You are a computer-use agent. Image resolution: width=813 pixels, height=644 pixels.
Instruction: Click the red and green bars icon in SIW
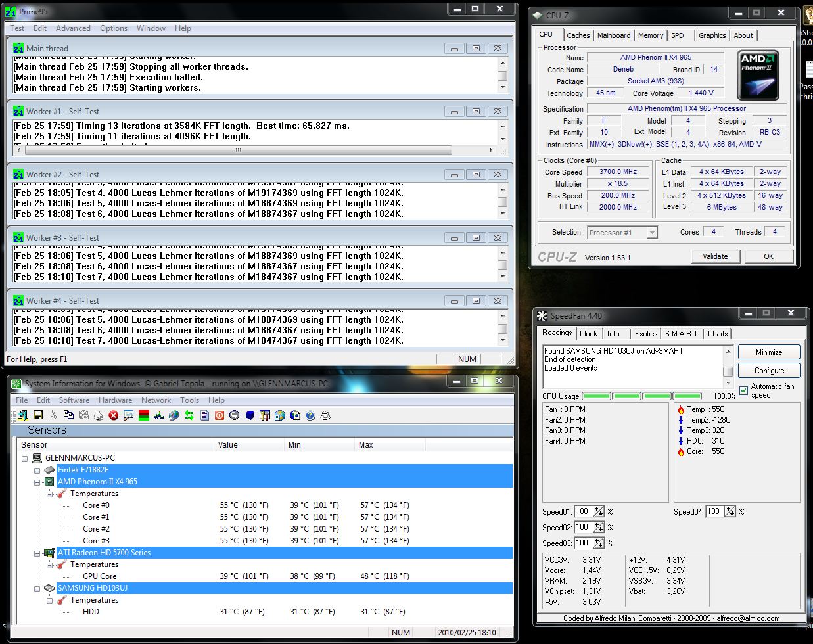point(144,415)
